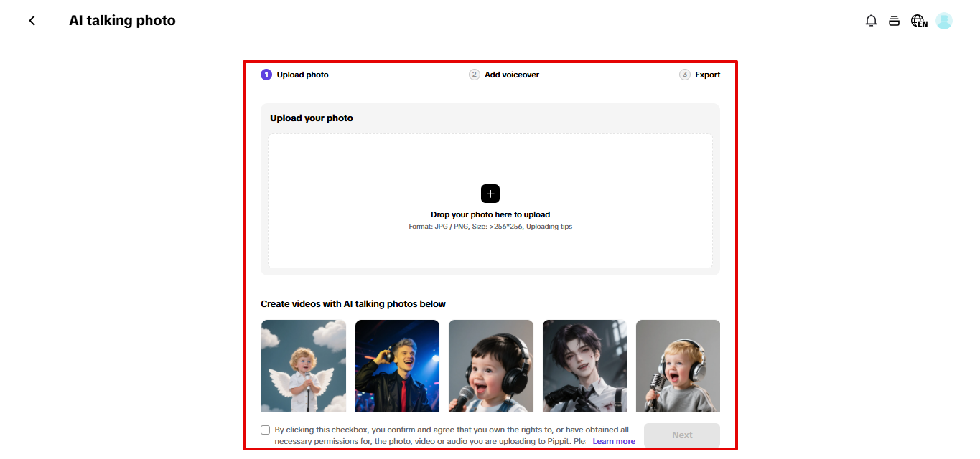This screenshot has width=980, height=459.
Task: Open the EN language selector globe
Action: [x=918, y=20]
